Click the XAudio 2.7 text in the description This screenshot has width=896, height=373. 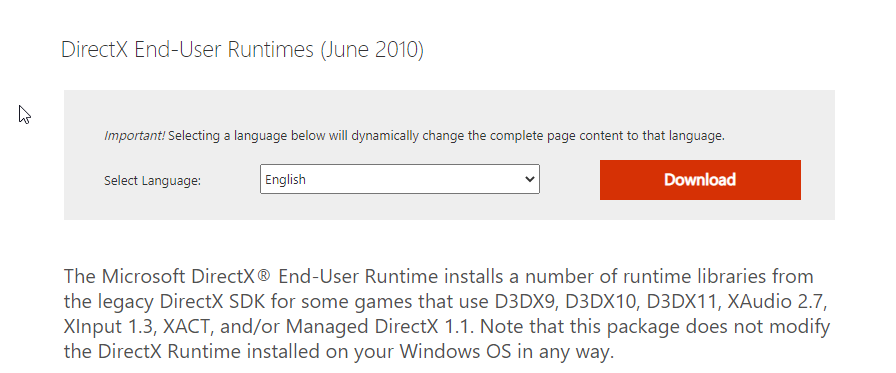[776, 301]
